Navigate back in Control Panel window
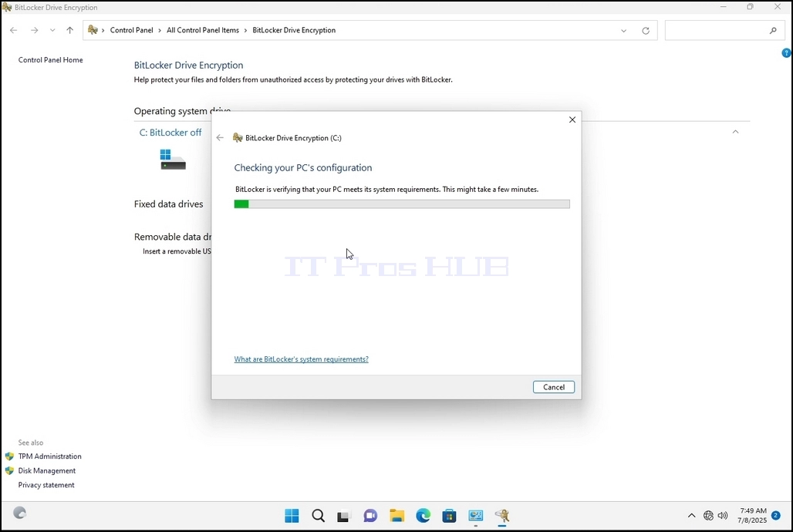This screenshot has width=793, height=532. 14,30
